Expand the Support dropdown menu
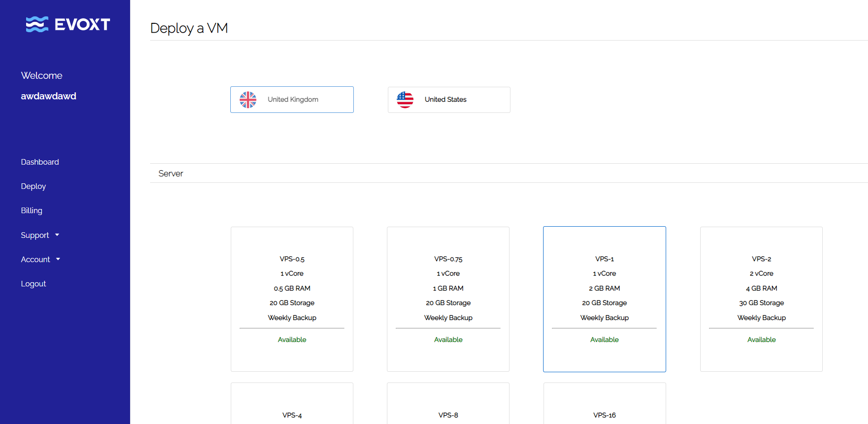 (35, 235)
